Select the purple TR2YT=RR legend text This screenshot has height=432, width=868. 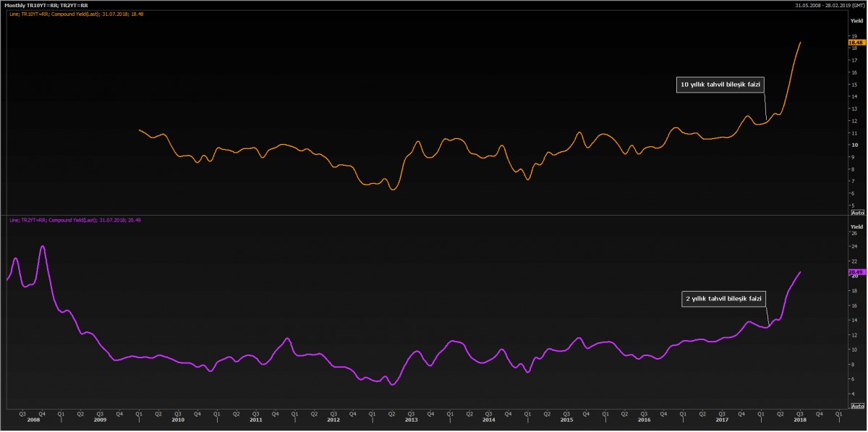(73, 220)
